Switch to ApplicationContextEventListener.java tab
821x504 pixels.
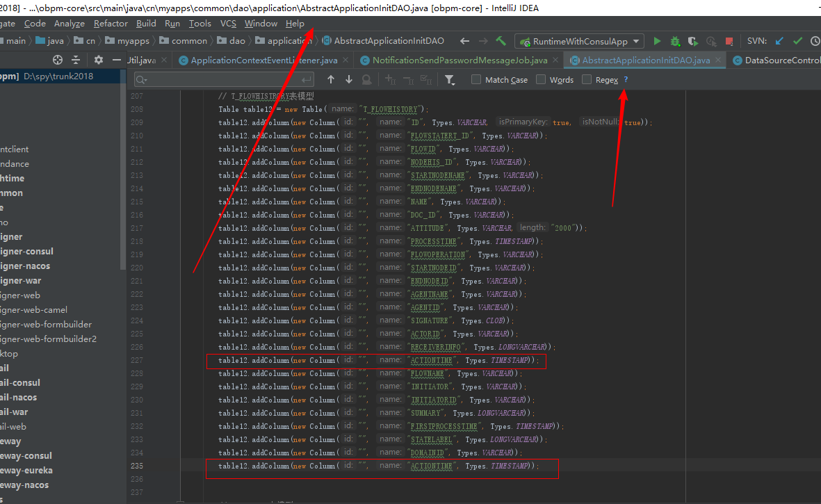coord(264,60)
